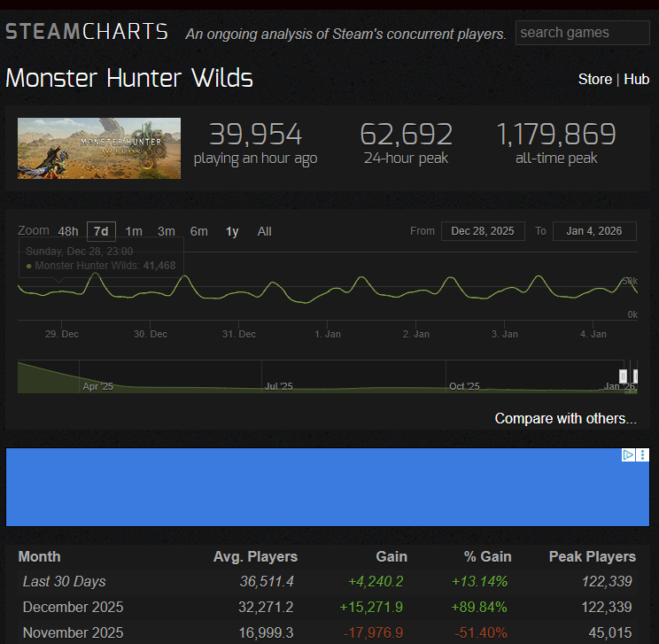Click the Apr '25 label in navigator

click(x=98, y=386)
